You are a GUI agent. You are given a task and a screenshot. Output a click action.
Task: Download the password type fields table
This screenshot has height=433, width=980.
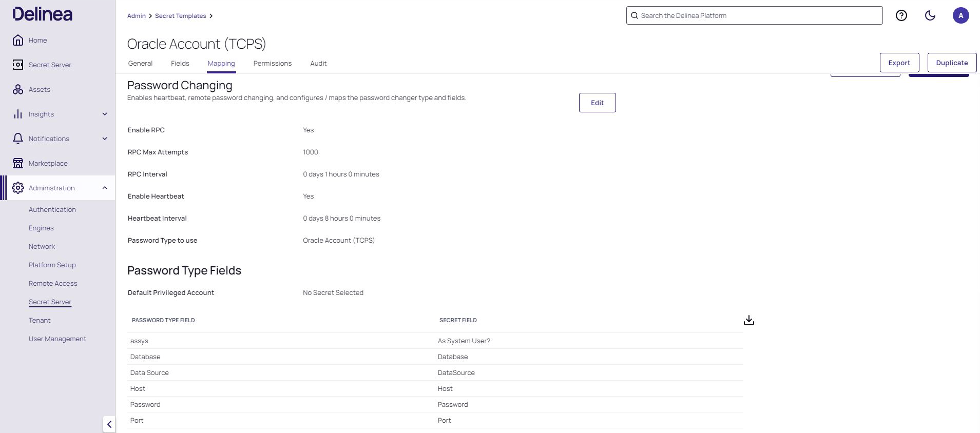pyautogui.click(x=748, y=320)
